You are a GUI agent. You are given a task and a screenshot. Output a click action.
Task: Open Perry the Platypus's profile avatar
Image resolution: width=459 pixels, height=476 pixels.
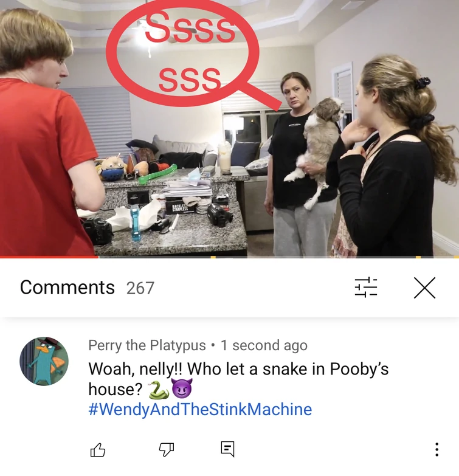click(x=44, y=361)
